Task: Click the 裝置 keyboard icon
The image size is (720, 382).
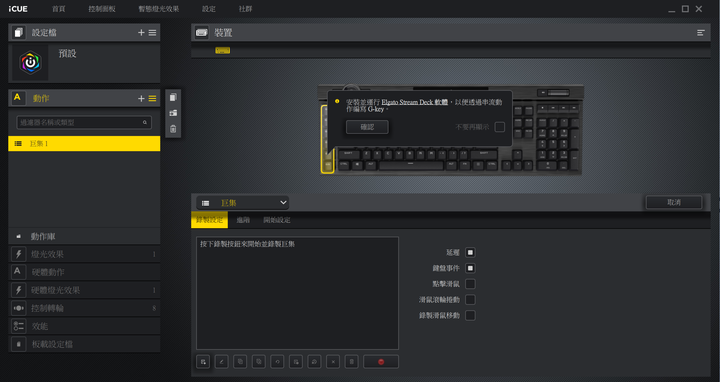Action: point(202,33)
